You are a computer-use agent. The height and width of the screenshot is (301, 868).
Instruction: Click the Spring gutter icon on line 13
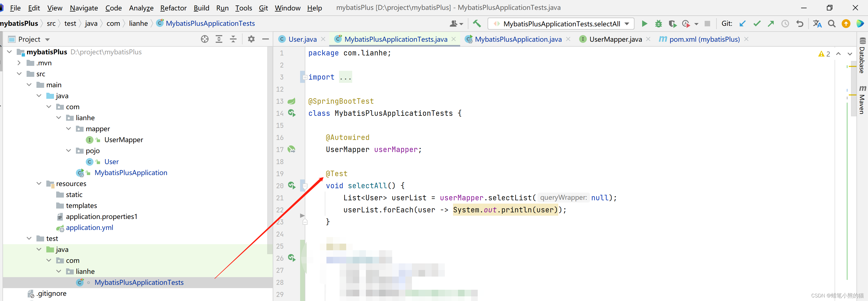292,101
